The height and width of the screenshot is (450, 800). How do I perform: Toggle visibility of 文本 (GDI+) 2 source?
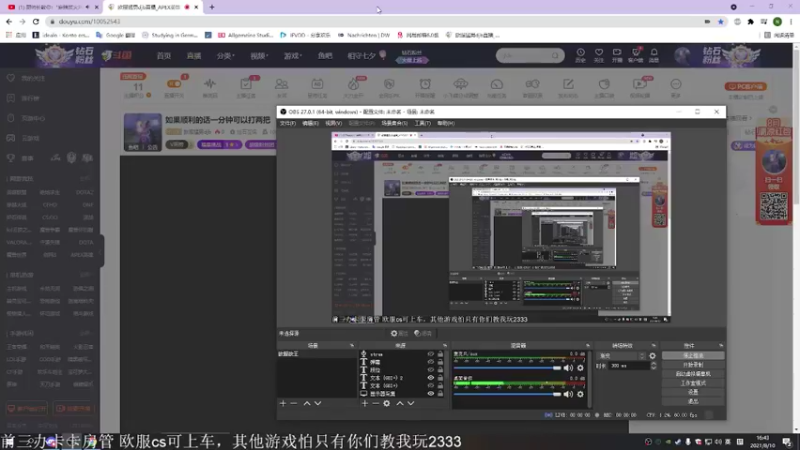click(x=431, y=378)
